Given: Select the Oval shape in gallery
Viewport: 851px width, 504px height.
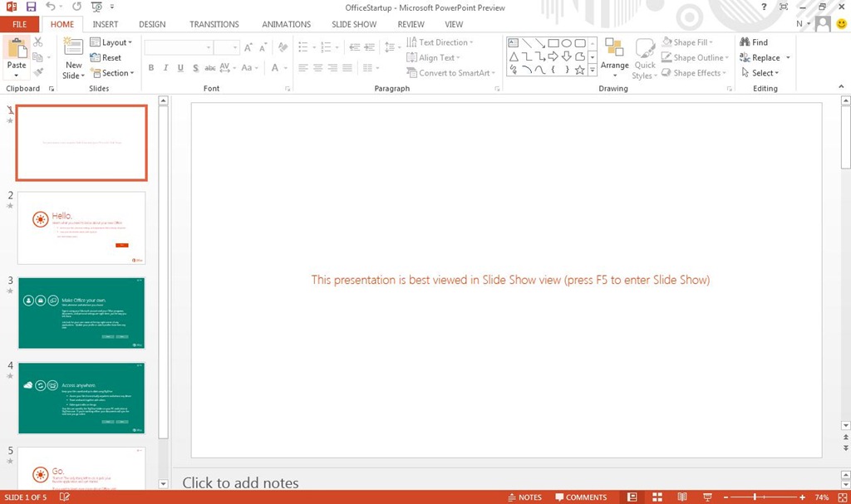Looking at the screenshot, I should (x=566, y=43).
